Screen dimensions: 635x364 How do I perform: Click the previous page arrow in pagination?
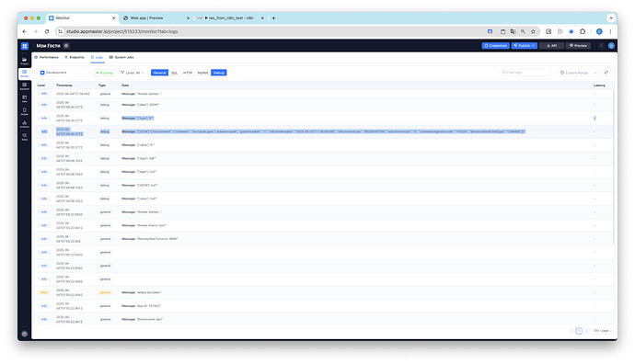pos(571,331)
